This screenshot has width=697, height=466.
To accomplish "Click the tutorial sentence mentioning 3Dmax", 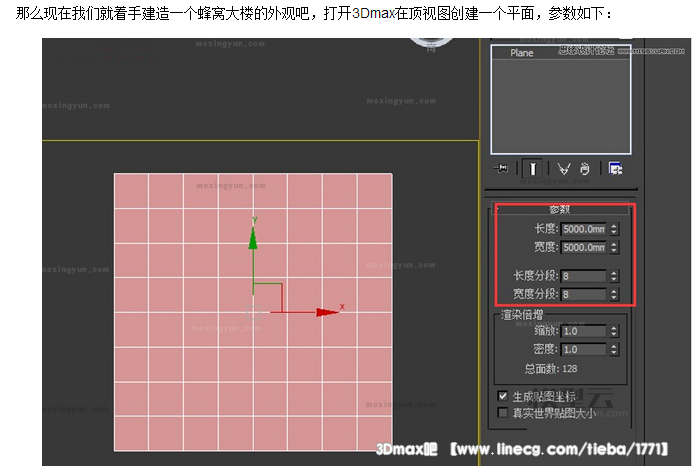I will click(314, 14).
